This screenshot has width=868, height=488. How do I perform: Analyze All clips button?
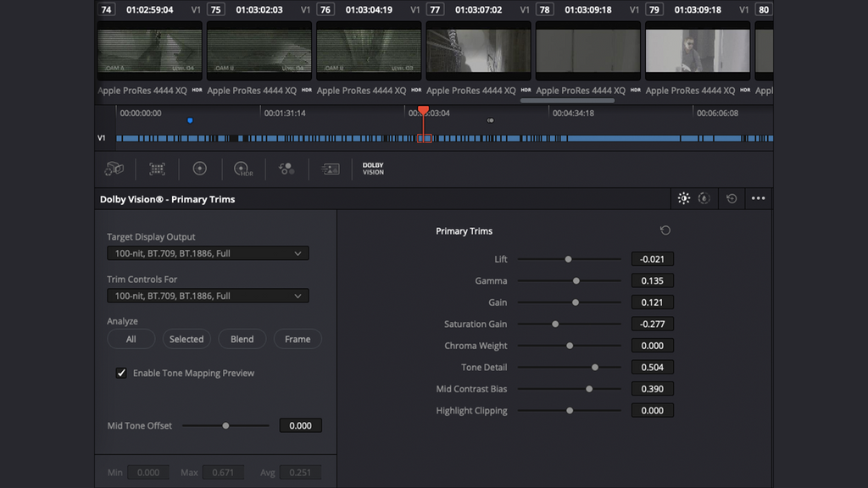point(131,339)
